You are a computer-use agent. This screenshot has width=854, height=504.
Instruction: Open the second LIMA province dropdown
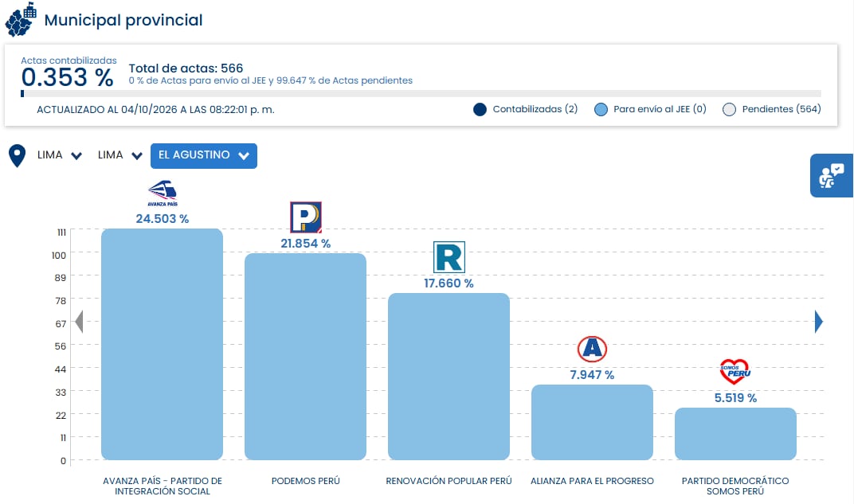tap(119, 156)
